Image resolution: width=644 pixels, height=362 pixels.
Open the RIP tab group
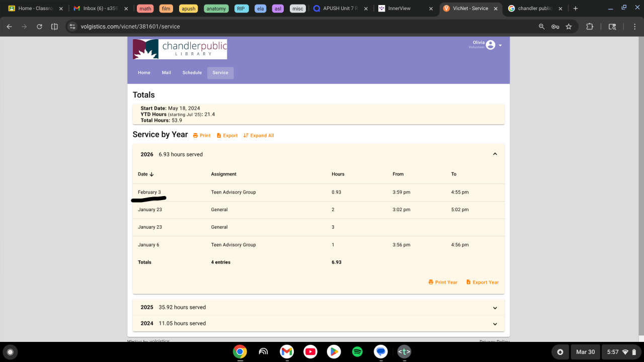242,9
